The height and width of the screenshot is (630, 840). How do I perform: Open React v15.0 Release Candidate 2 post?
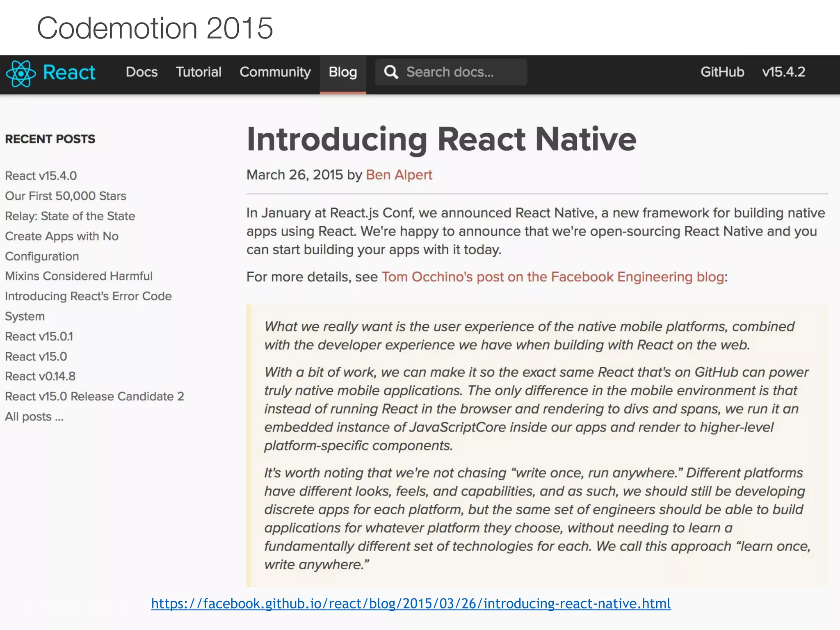(94, 396)
